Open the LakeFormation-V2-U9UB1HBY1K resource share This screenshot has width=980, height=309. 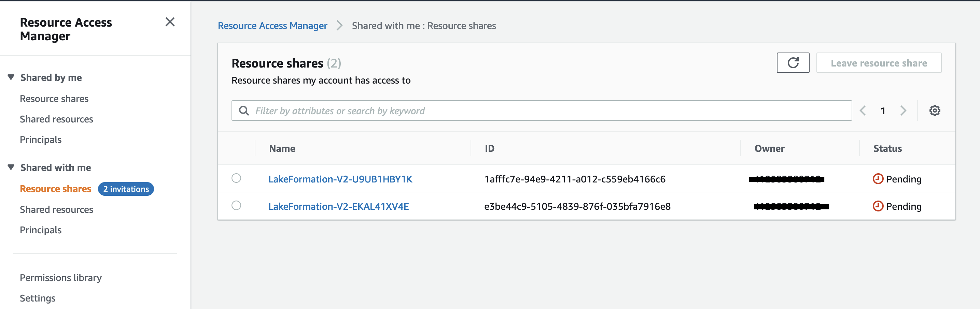pyautogui.click(x=340, y=179)
